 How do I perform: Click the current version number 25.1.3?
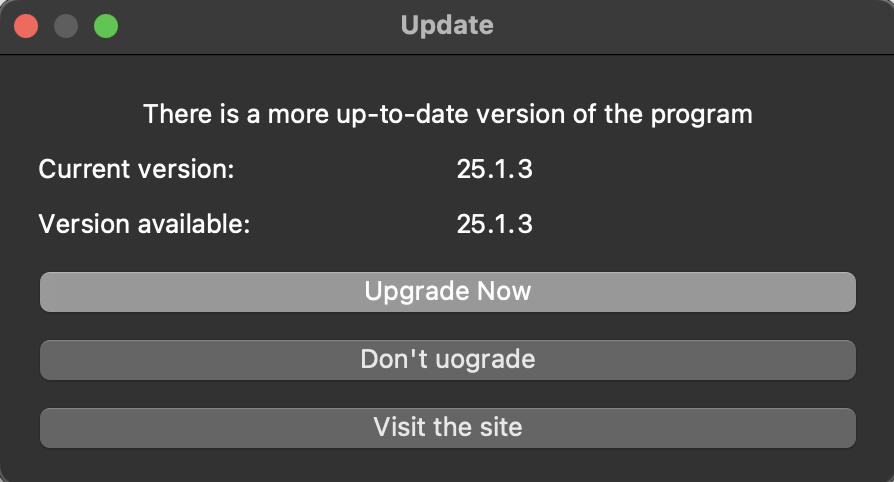[494, 169]
